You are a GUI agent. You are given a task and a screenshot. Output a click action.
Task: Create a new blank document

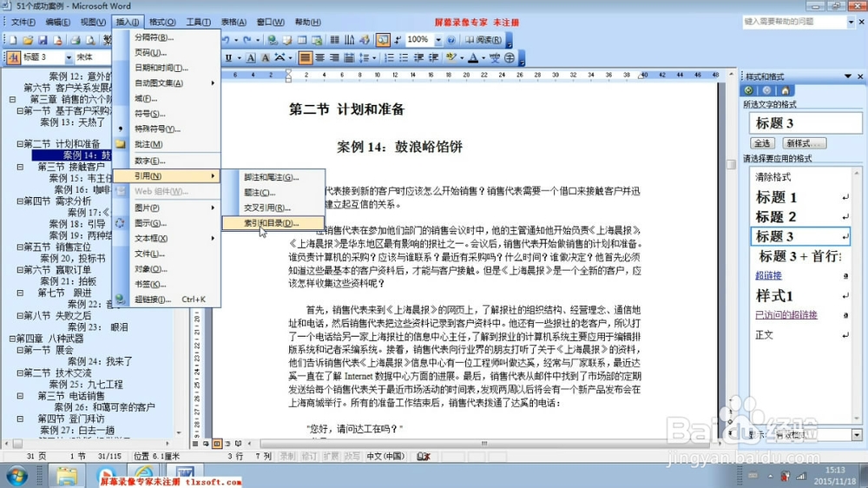(13, 40)
